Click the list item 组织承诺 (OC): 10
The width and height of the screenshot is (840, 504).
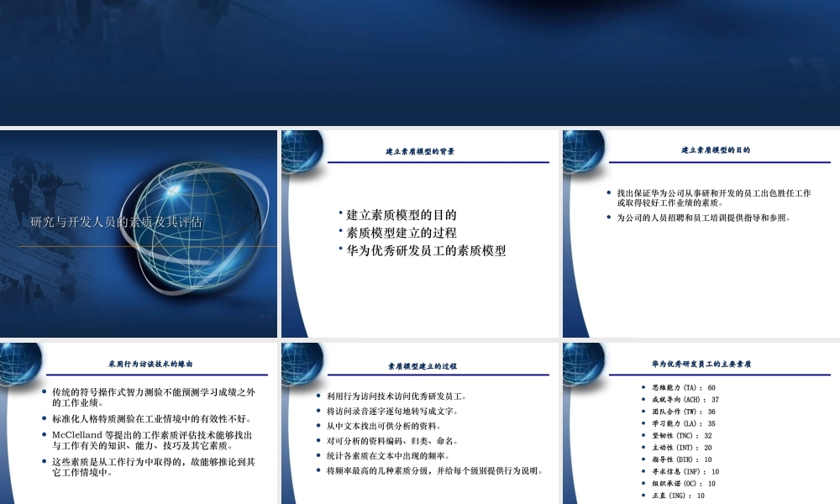coord(684,484)
